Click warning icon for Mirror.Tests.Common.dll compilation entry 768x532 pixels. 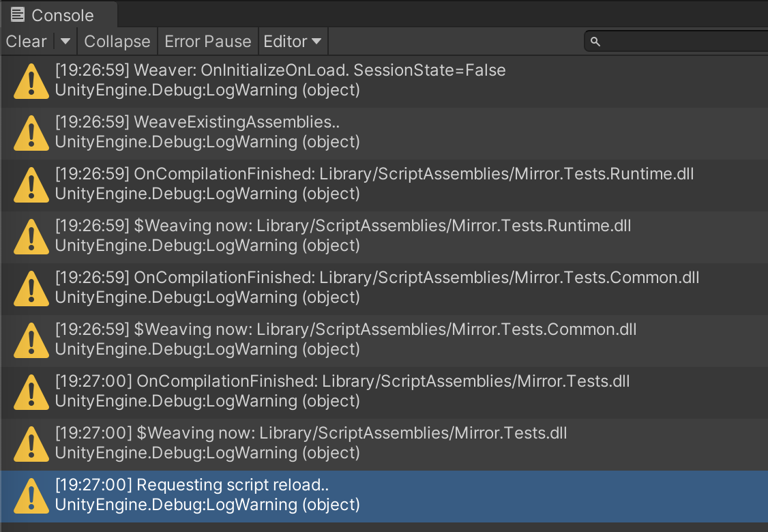(x=30, y=287)
